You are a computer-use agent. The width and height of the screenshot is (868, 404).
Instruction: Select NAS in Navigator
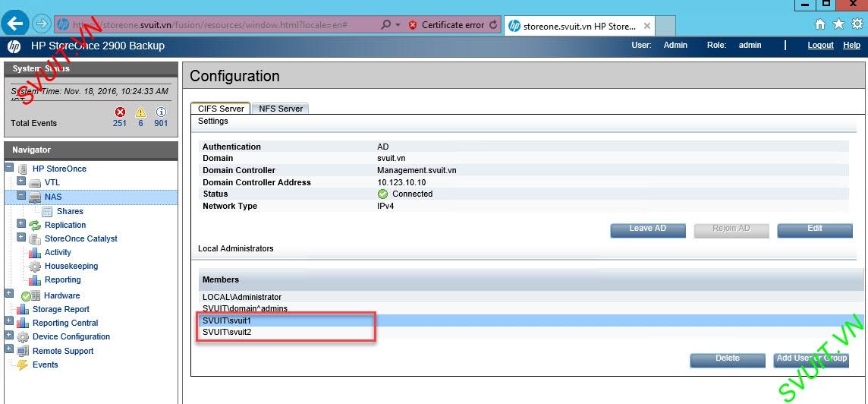click(53, 197)
